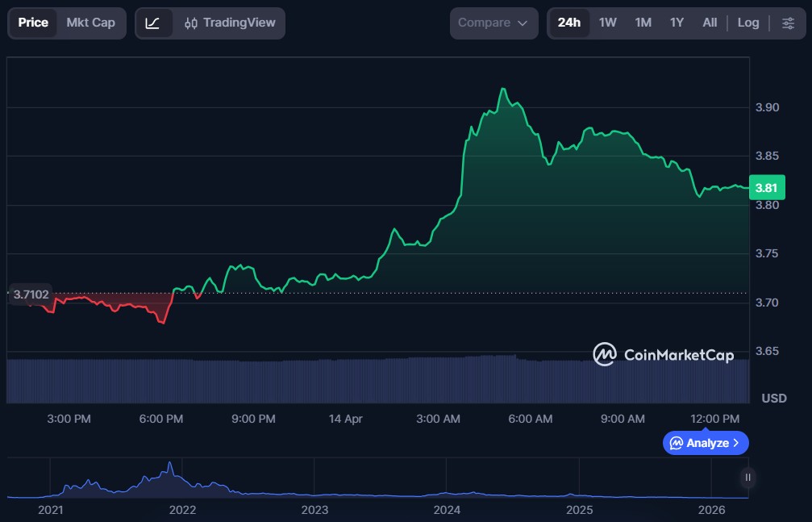The width and height of the screenshot is (812, 522).
Task: Open the Compare dropdown
Action: (493, 23)
